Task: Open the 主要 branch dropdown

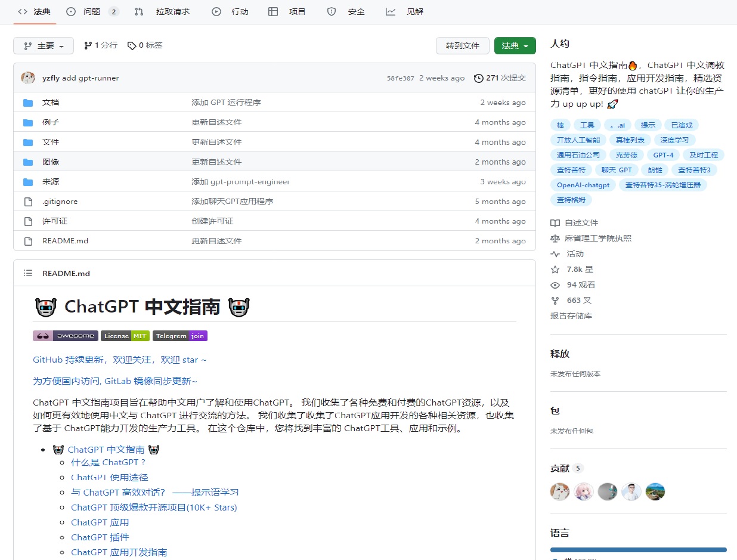Action: (x=44, y=46)
